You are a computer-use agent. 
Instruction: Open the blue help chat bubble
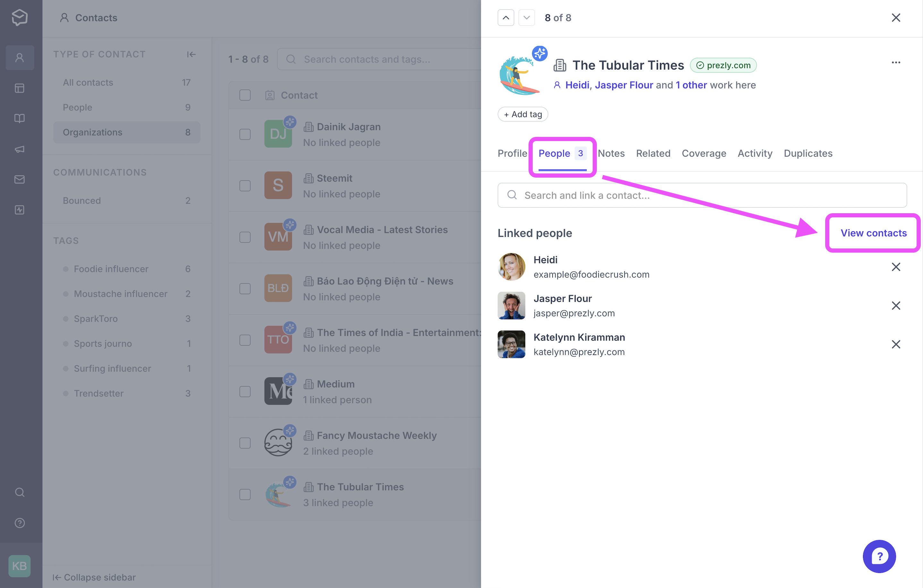879,556
